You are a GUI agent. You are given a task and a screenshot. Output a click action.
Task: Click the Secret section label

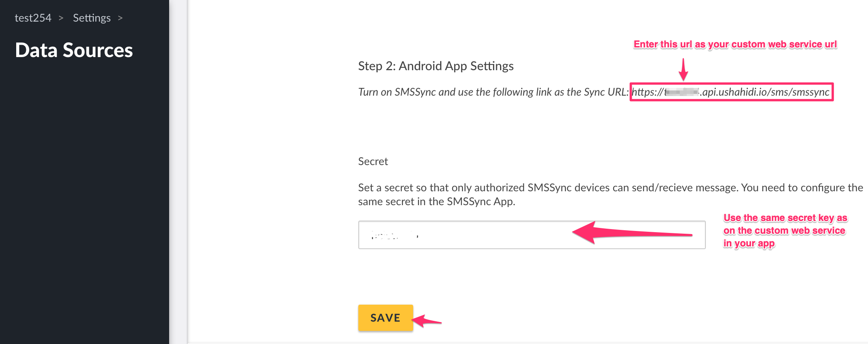373,161
